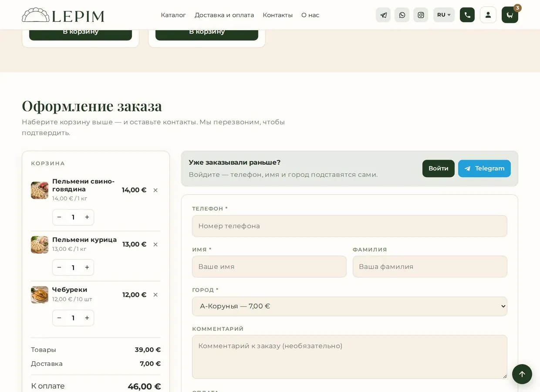Open the Город city dropdown
The width and height of the screenshot is (540, 392).
350,306
